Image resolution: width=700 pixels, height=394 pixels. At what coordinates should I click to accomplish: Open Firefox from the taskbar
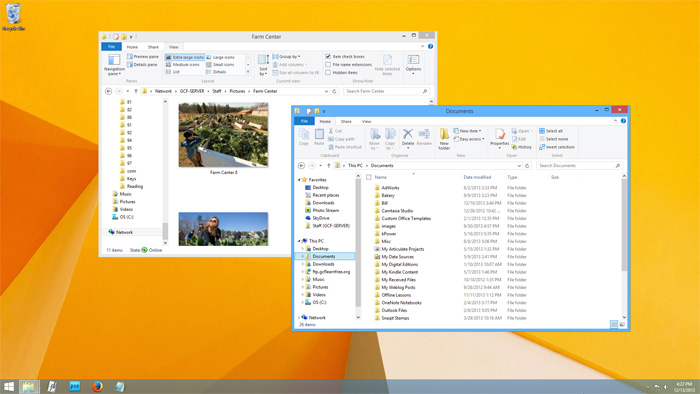tap(97, 386)
